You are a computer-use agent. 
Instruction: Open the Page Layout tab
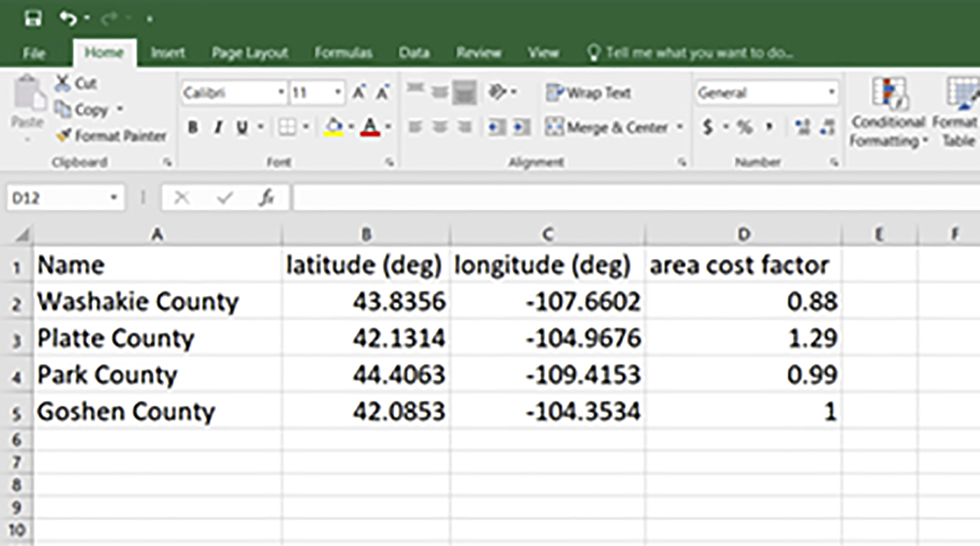point(249,53)
